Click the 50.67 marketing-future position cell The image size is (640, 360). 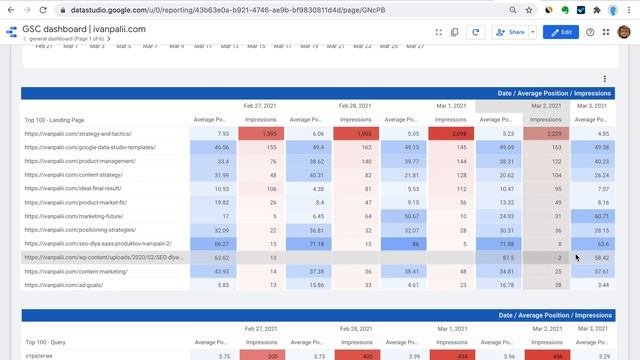tap(404, 216)
